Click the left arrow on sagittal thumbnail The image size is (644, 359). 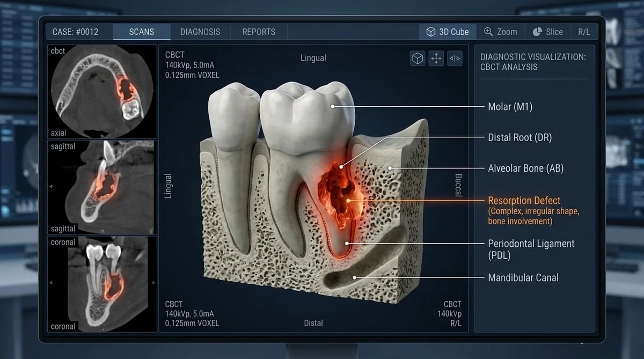51,186
